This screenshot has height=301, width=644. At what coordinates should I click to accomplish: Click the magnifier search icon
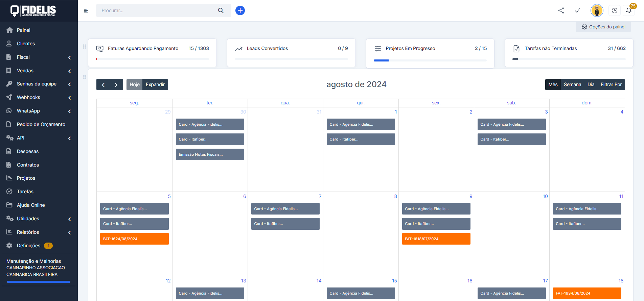coord(221,10)
